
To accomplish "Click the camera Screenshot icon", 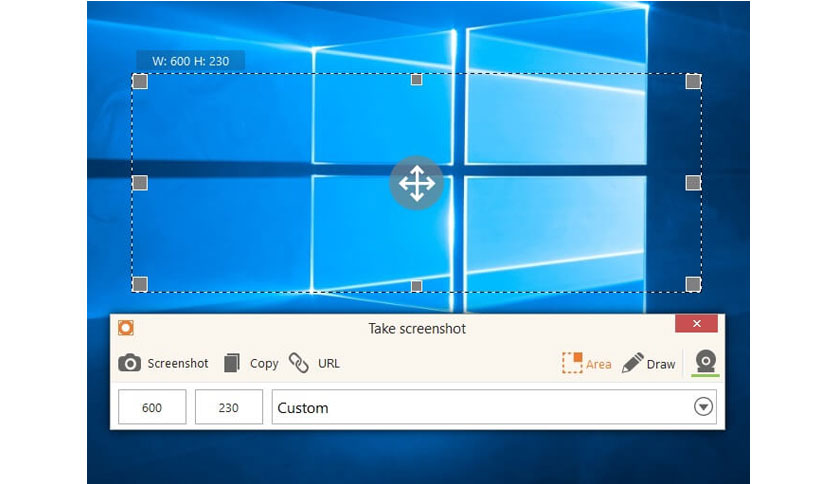I will 129,363.
